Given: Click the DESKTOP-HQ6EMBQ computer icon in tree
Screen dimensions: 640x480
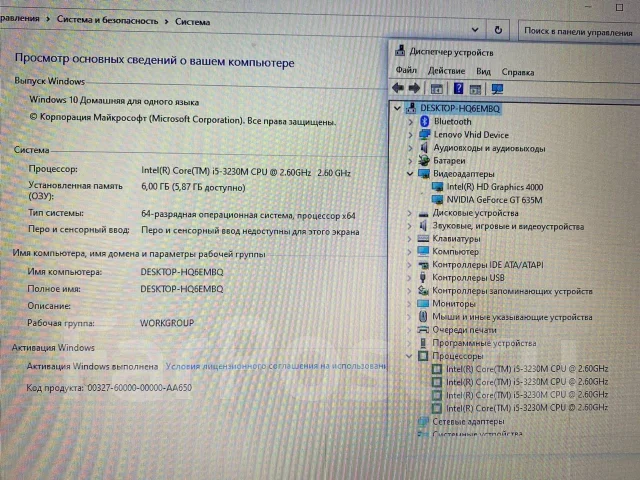Looking at the screenshot, I should pos(411,108).
